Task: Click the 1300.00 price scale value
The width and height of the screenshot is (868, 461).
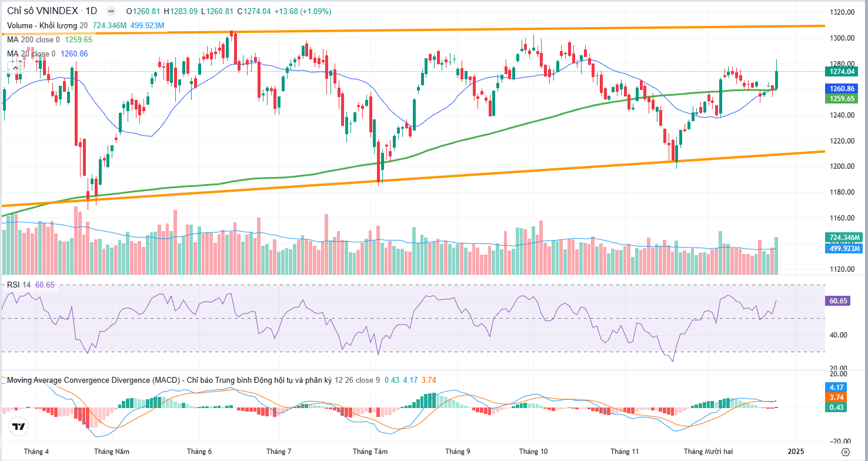Action: click(x=841, y=38)
